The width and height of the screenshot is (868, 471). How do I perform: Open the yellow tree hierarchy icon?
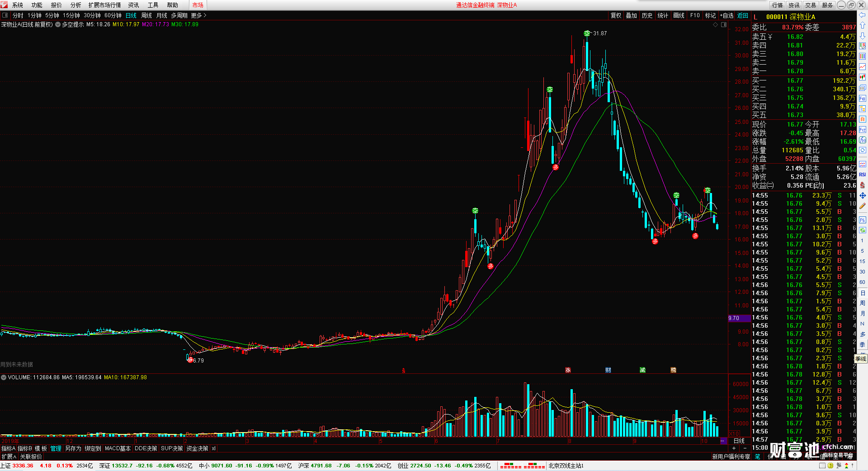pyautogui.click(x=862, y=108)
